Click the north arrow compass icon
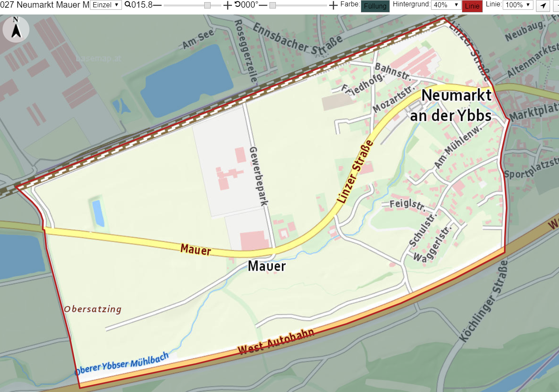Viewport: 559px width, 392px height. [16, 29]
